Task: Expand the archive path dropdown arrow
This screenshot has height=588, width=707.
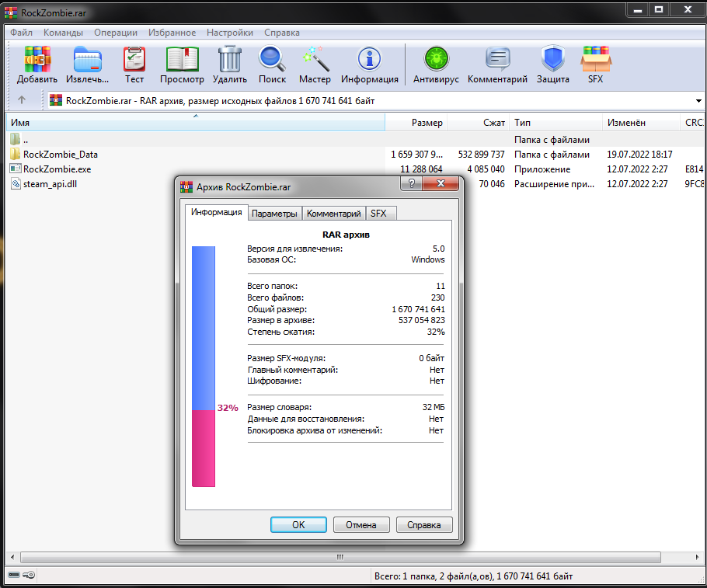Action: point(699,100)
